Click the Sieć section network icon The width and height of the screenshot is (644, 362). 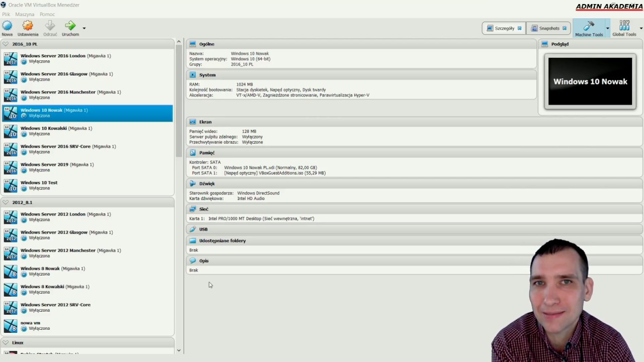193,209
